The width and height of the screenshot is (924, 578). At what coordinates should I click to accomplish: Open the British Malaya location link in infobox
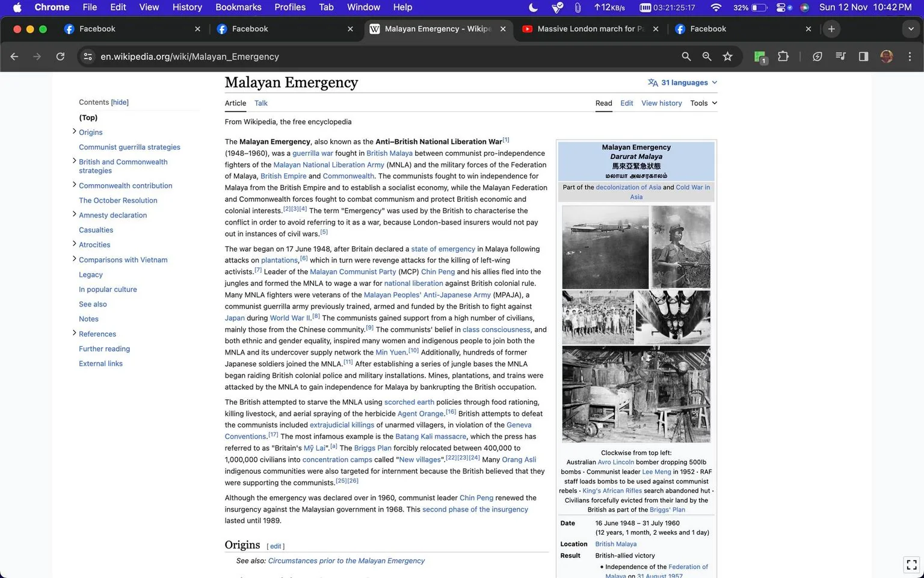click(x=615, y=544)
